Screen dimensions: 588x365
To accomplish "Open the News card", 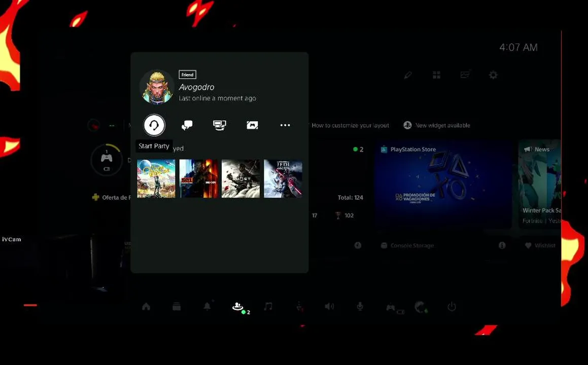I will pos(540,185).
